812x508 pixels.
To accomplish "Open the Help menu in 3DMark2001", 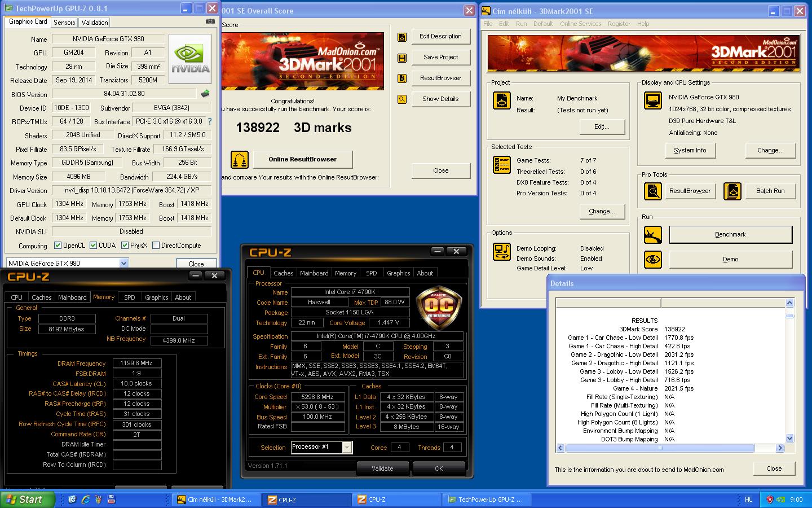I will click(643, 24).
